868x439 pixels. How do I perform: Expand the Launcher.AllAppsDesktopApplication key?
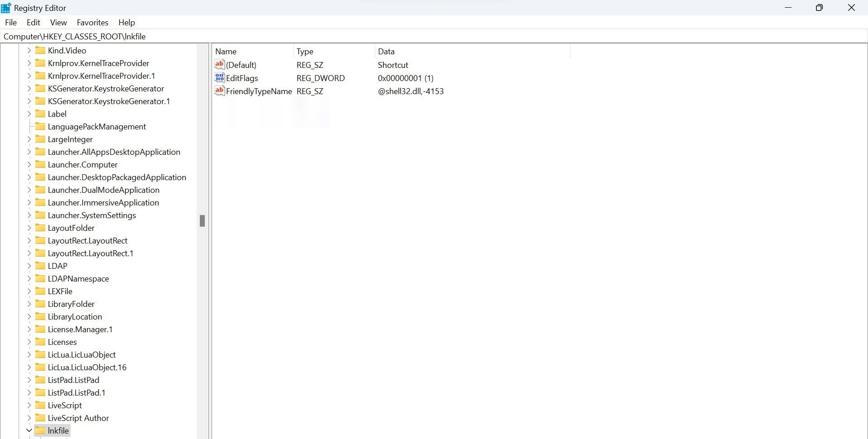(x=29, y=152)
